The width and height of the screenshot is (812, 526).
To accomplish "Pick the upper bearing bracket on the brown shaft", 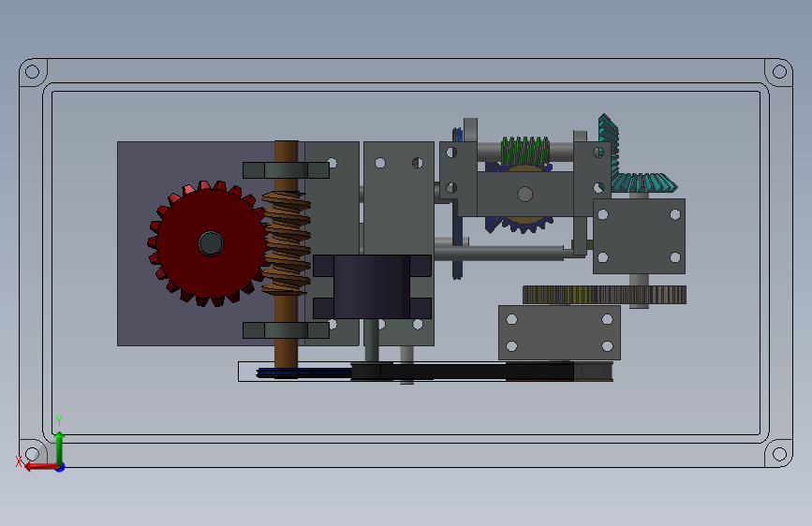I will coord(286,169).
